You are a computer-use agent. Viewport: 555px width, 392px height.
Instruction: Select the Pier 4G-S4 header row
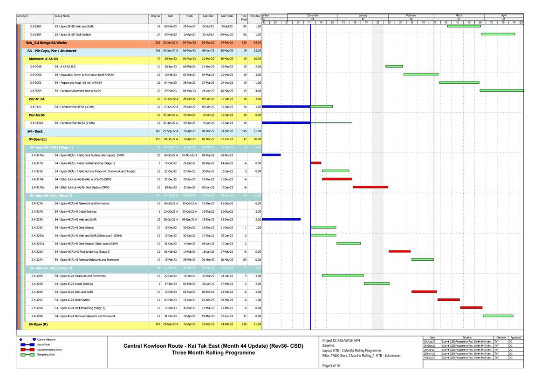coord(37,115)
